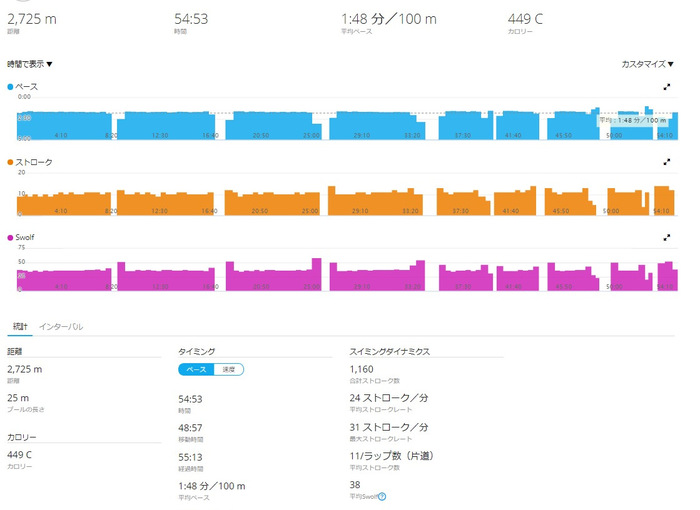Switch to the 統計 tab
This screenshot has height=510, width=700.
[x=20, y=326]
